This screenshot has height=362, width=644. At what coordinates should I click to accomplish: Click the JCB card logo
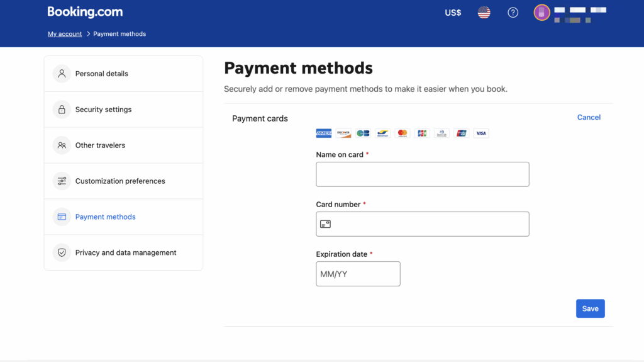click(x=422, y=133)
